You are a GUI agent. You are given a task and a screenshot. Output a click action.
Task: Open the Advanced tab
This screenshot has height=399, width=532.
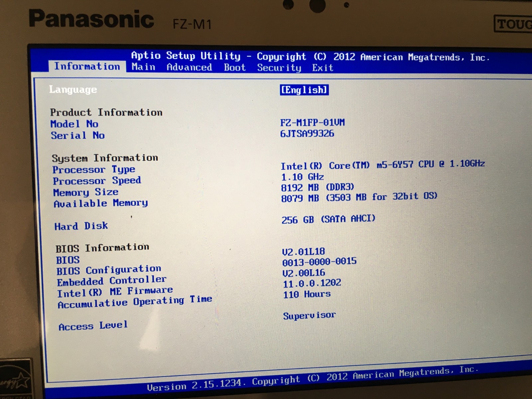tap(189, 67)
